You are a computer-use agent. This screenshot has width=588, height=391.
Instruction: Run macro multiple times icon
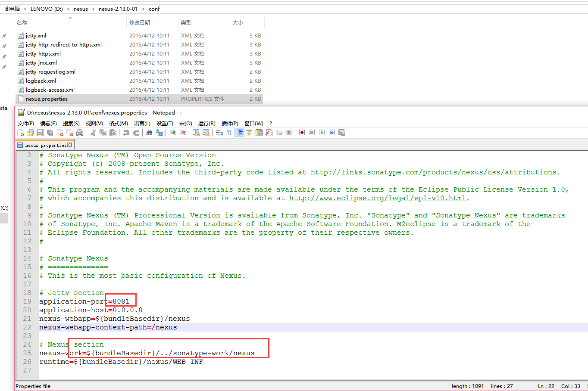pyautogui.click(x=332, y=133)
